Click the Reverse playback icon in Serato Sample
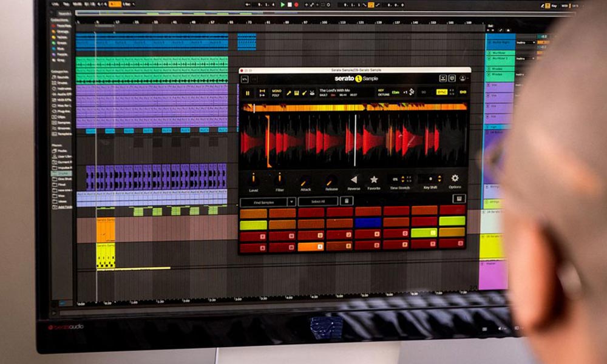The height and width of the screenshot is (364, 607). (354, 180)
